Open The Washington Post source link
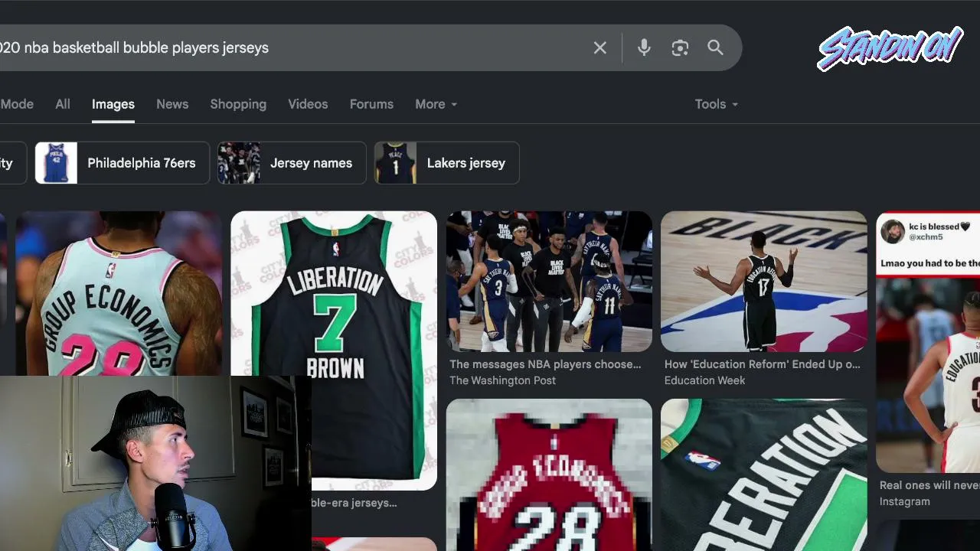Screen dimensions: 980x551 click(503, 380)
